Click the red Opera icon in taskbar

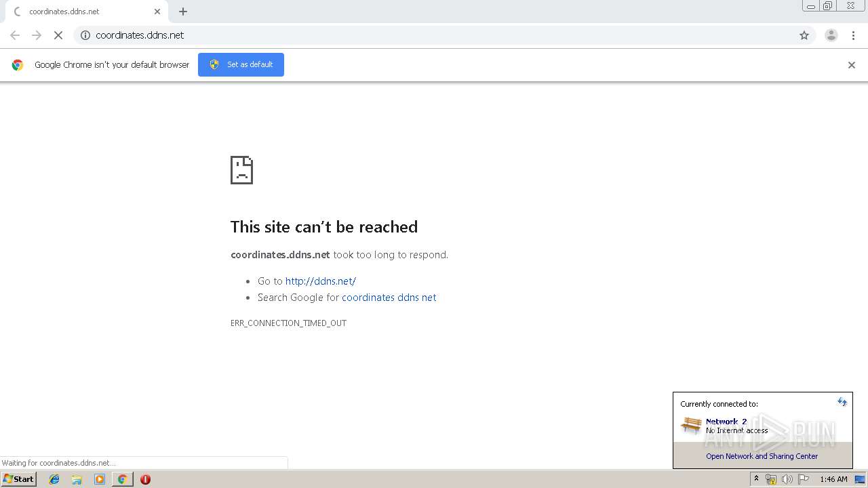point(145,479)
